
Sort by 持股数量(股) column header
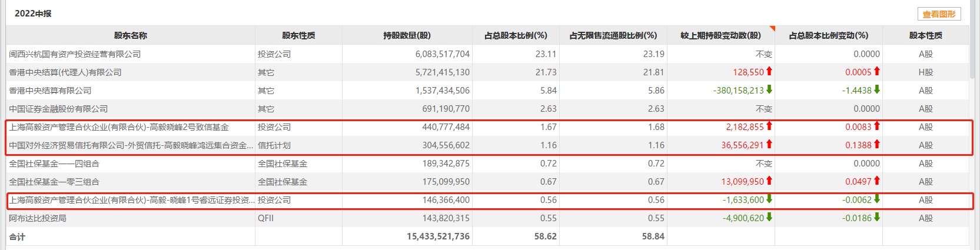pos(407,35)
